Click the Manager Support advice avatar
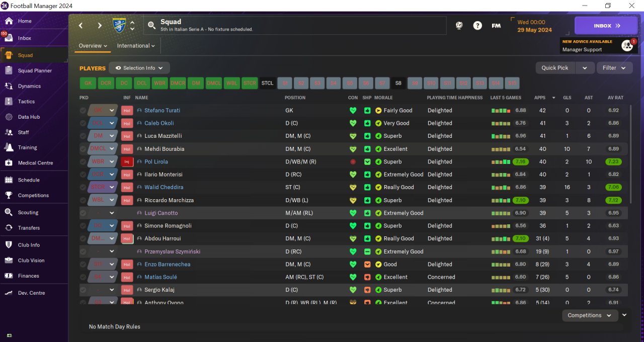This screenshot has width=644, height=342. pos(627,46)
